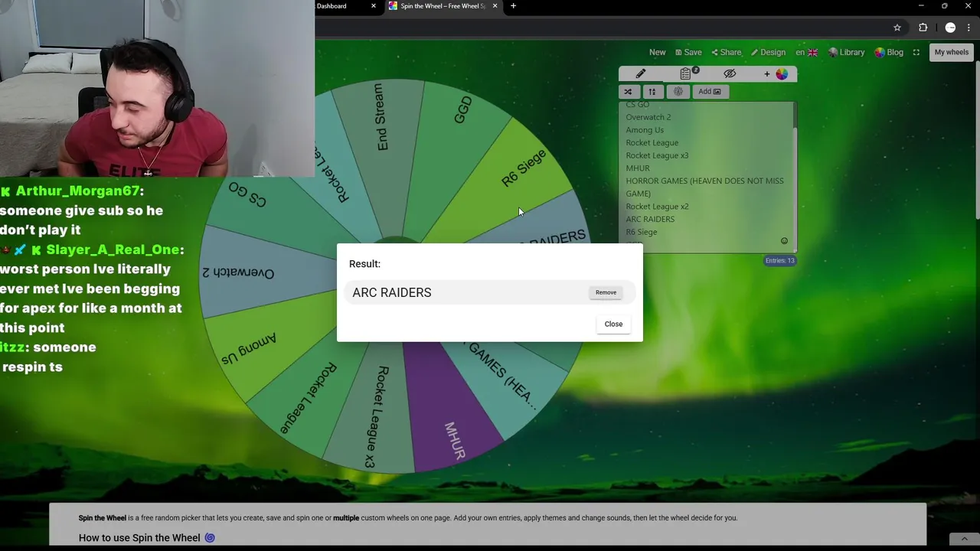Open the entry options gear button

coord(678,92)
